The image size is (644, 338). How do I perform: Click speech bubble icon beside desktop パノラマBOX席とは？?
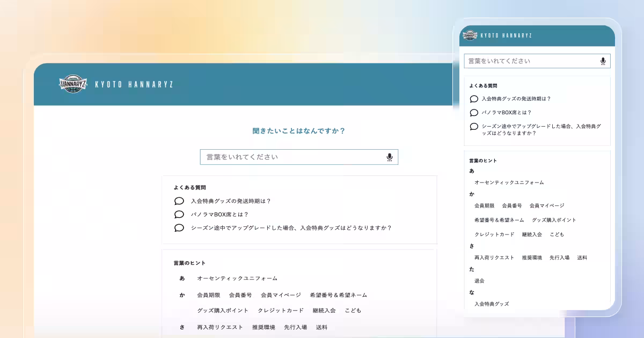(x=179, y=215)
